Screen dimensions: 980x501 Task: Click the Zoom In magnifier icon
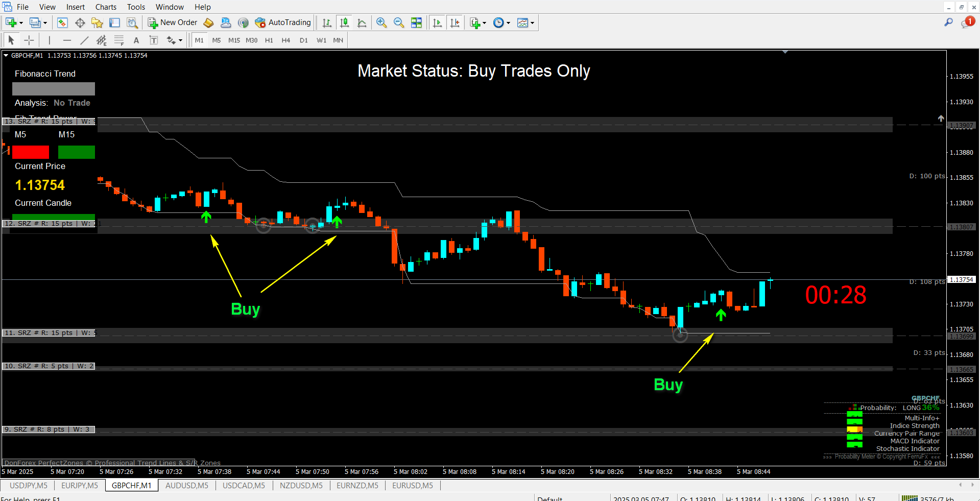point(381,22)
